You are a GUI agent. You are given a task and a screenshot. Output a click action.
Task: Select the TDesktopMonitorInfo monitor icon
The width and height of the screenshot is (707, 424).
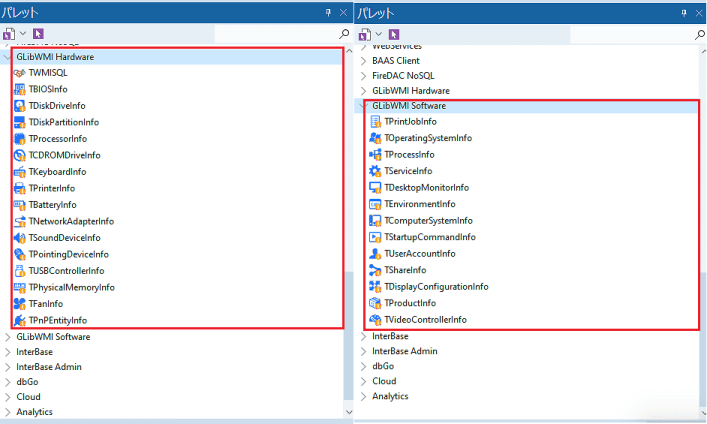click(x=375, y=188)
